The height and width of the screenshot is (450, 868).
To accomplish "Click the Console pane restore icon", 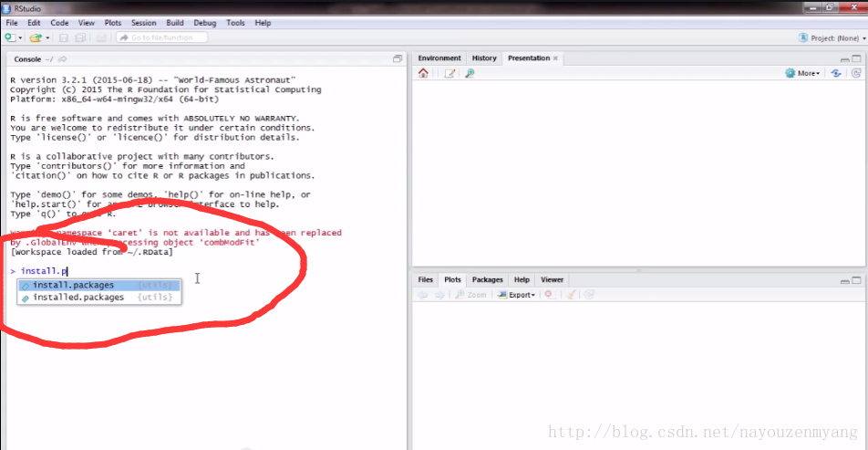I will click(398, 58).
